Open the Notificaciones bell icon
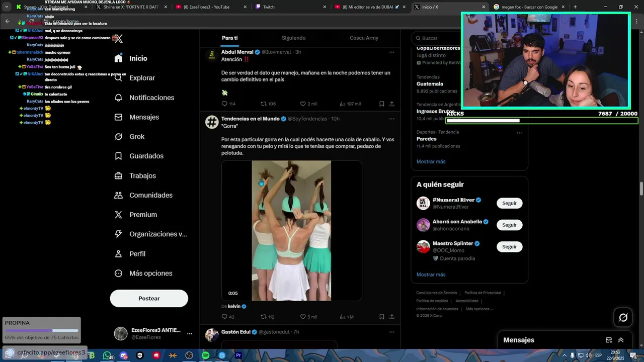This screenshot has width=644, height=362. (118, 98)
